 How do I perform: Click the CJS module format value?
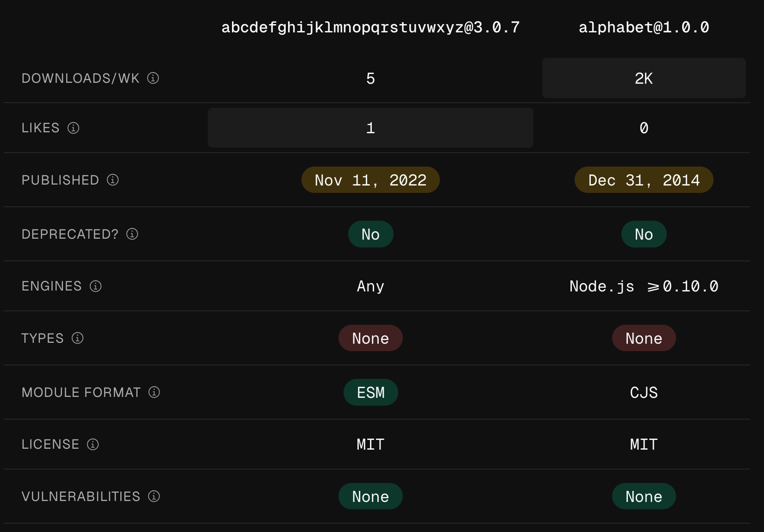click(x=644, y=392)
